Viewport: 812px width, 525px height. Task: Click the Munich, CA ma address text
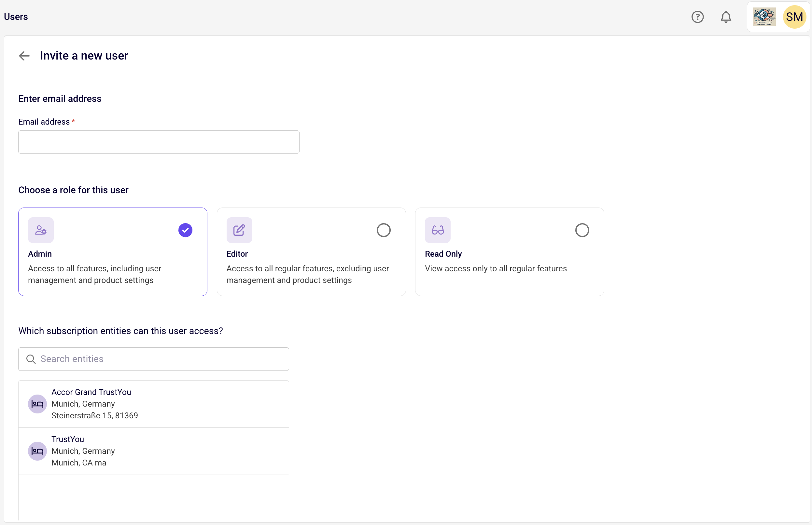[79, 463]
